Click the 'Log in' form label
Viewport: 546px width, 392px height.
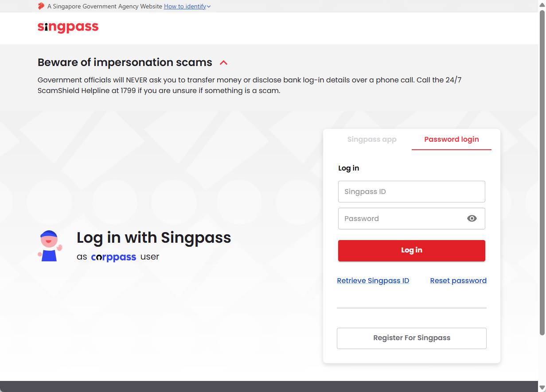(x=349, y=168)
